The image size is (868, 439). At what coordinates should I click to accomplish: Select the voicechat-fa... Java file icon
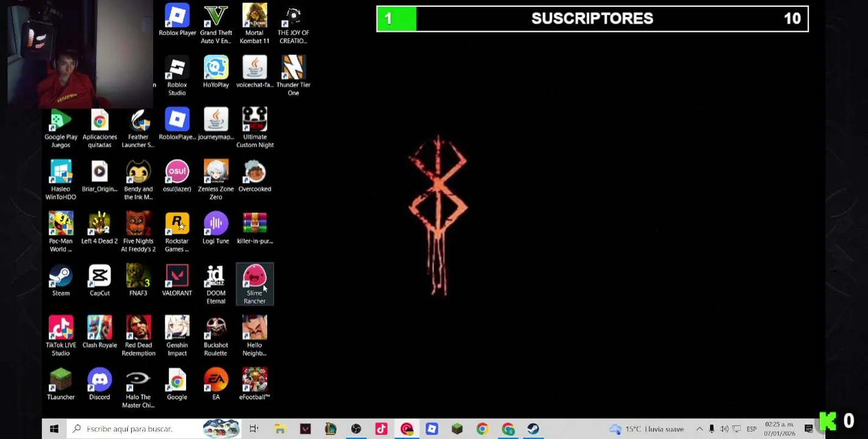point(255,72)
